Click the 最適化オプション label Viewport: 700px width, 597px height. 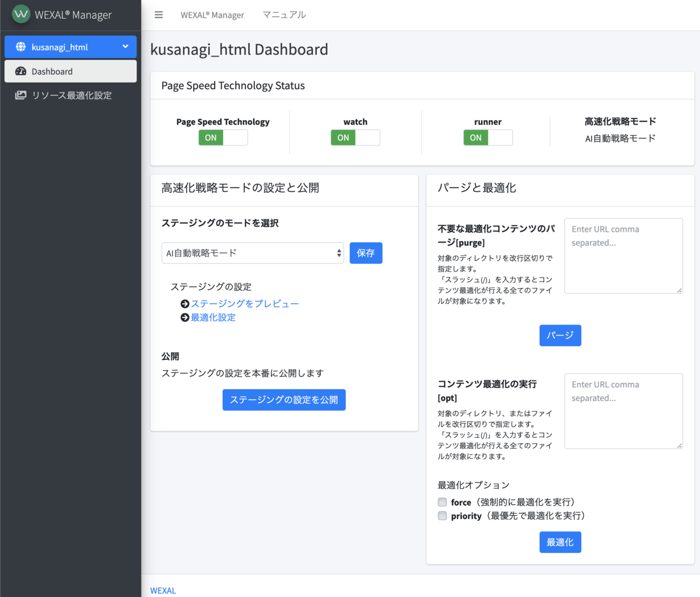click(x=474, y=485)
